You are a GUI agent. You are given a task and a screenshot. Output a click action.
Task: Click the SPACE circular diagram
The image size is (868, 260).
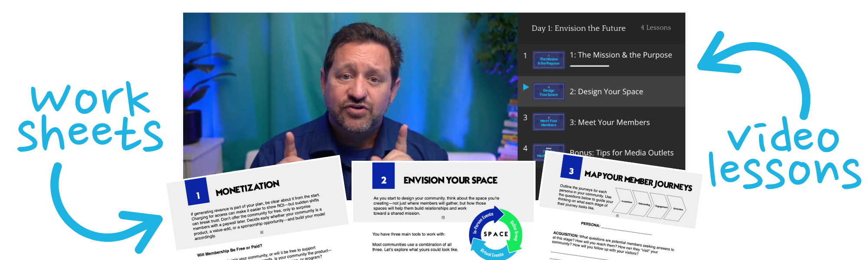496,234
